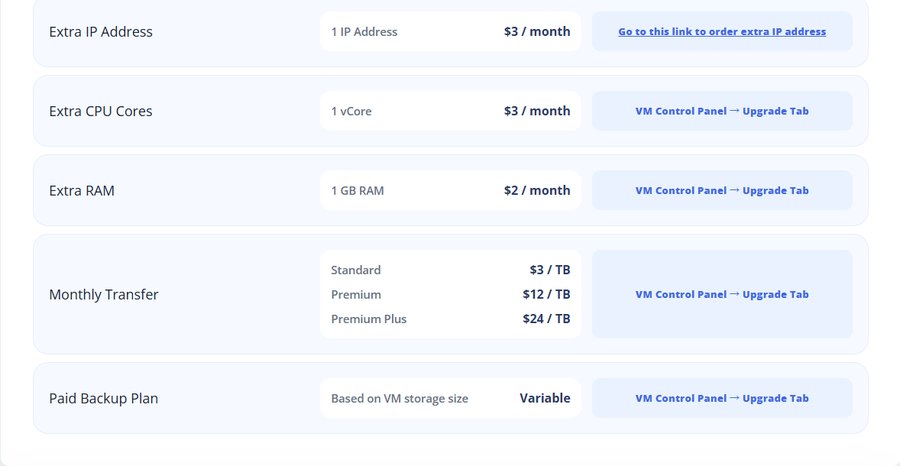Open Paid Backup Plan's Upgrade Tab link
The width and height of the screenshot is (900, 466).
pyautogui.click(x=775, y=398)
